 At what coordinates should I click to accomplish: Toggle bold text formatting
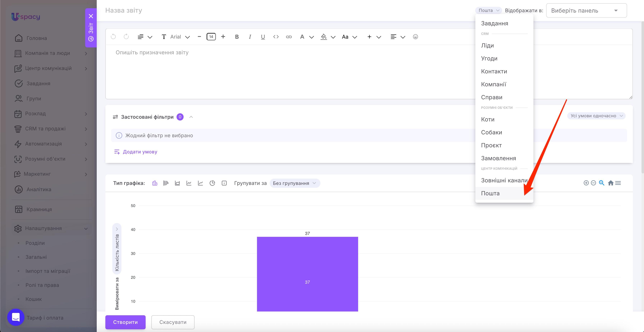tap(237, 37)
